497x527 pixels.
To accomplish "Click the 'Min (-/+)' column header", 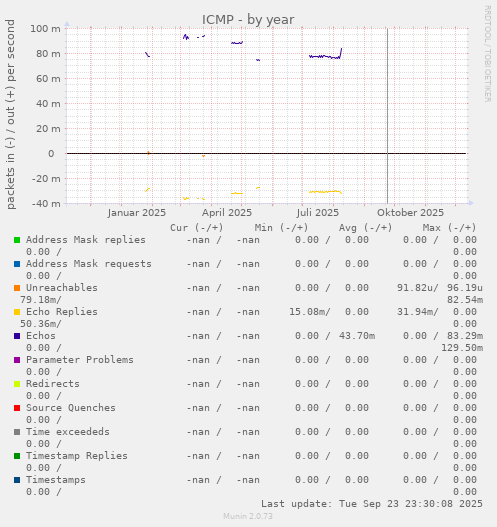I will click(x=281, y=228).
